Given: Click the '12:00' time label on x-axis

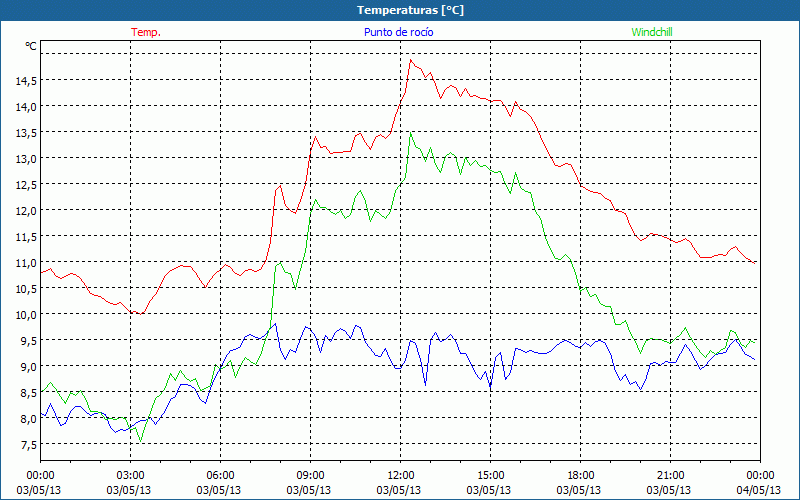Looking at the screenshot, I should 400,475.
